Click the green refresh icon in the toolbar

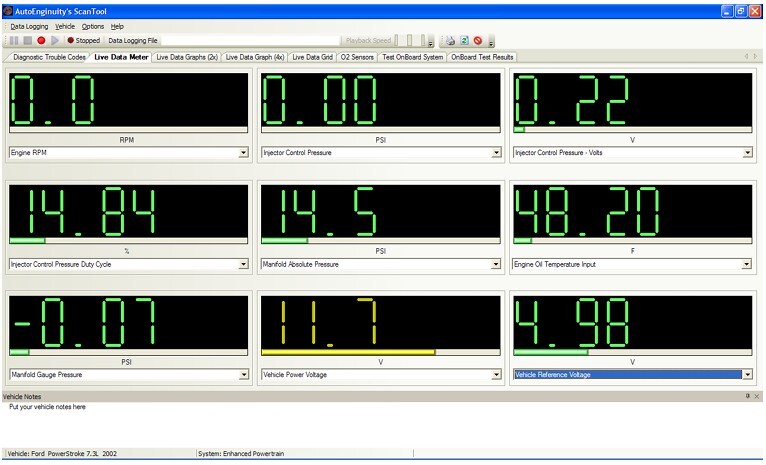pos(464,41)
